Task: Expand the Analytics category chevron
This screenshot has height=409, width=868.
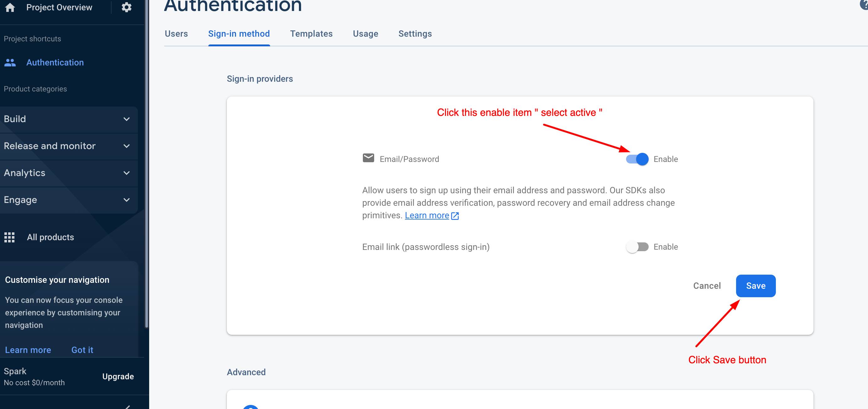Action: [126, 173]
